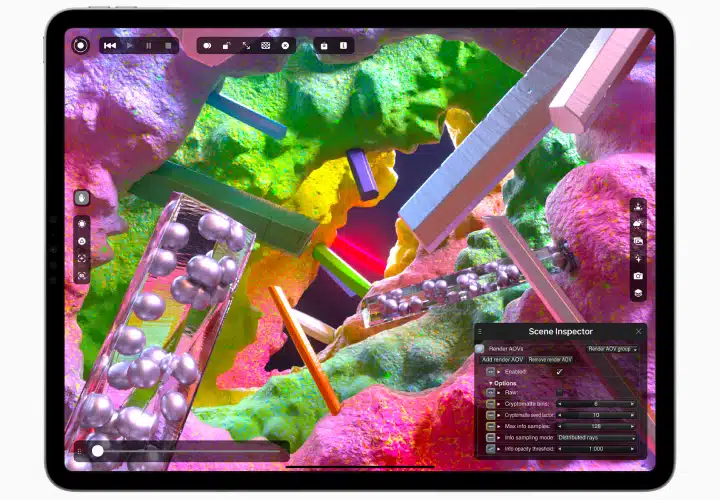
Task: Expand the Info sampling mode row arrow
Action: pos(499,438)
